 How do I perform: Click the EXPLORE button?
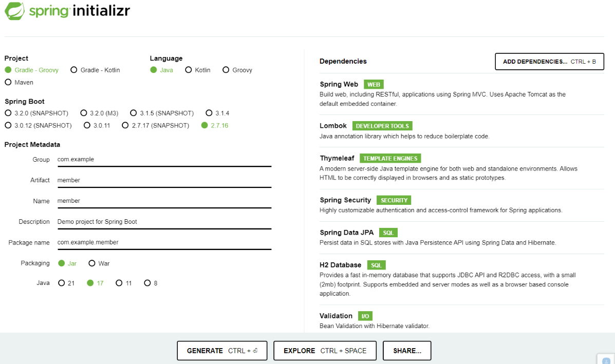325,351
